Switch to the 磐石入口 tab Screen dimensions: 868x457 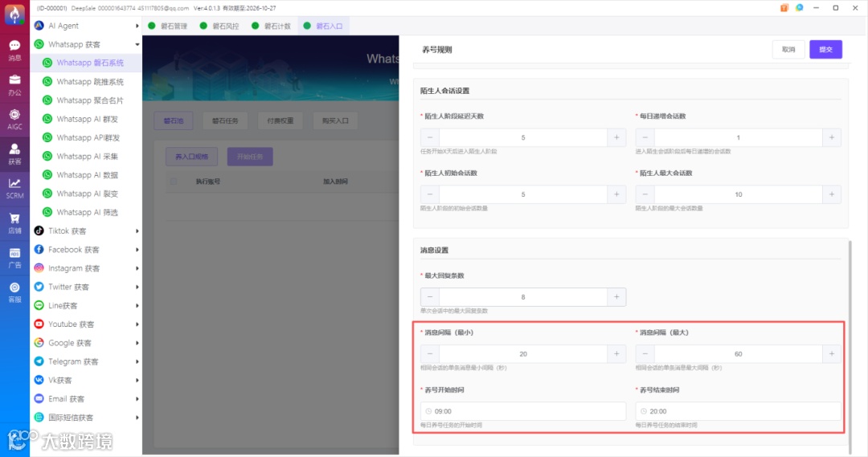[x=323, y=26]
